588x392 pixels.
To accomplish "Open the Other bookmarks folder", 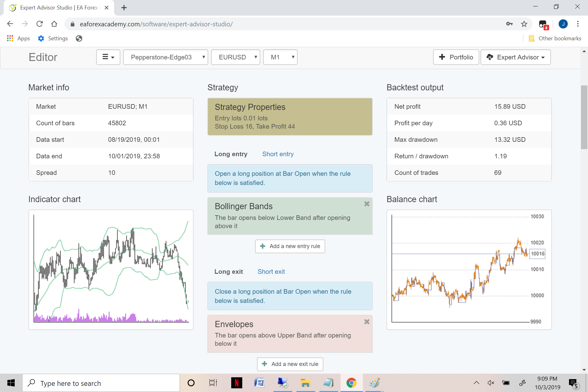I will [x=555, y=38].
